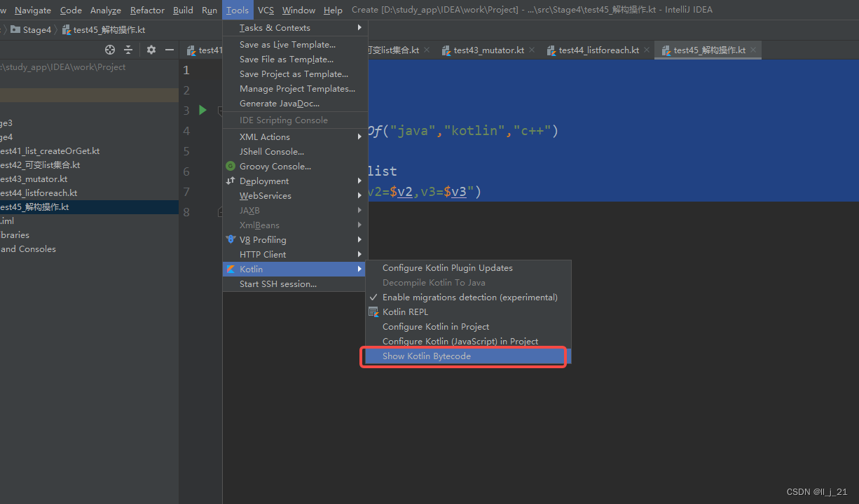Open the Analyze menu
This screenshot has width=859, height=504.
pyautogui.click(x=106, y=10)
